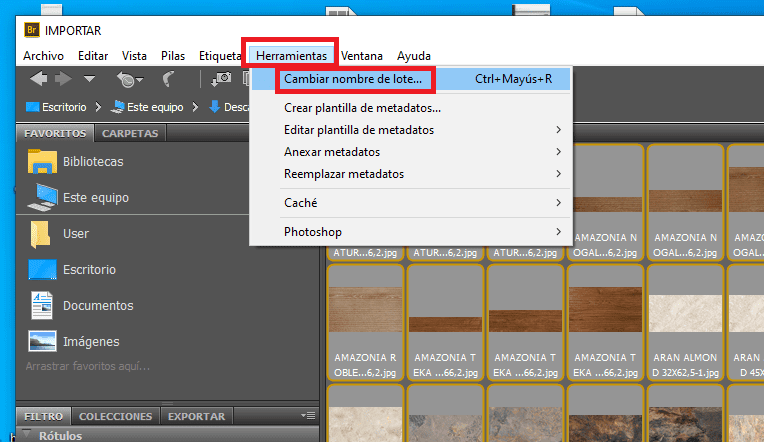Choose Cambiar nombre de lote

[411, 79]
